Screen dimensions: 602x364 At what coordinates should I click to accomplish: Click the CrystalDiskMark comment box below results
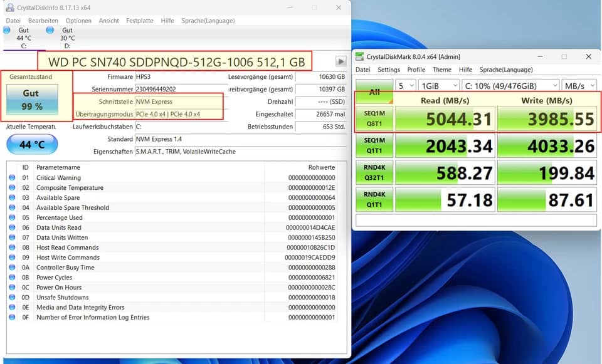point(476,220)
